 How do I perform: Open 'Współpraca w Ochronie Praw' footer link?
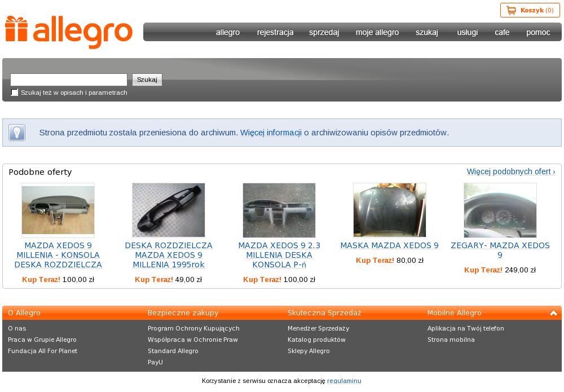coord(193,340)
